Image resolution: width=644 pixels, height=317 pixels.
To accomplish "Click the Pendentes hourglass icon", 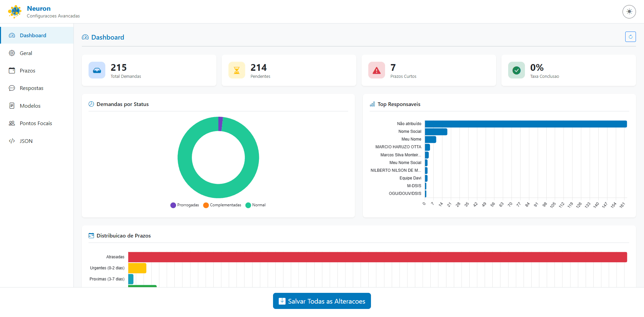I will (237, 70).
